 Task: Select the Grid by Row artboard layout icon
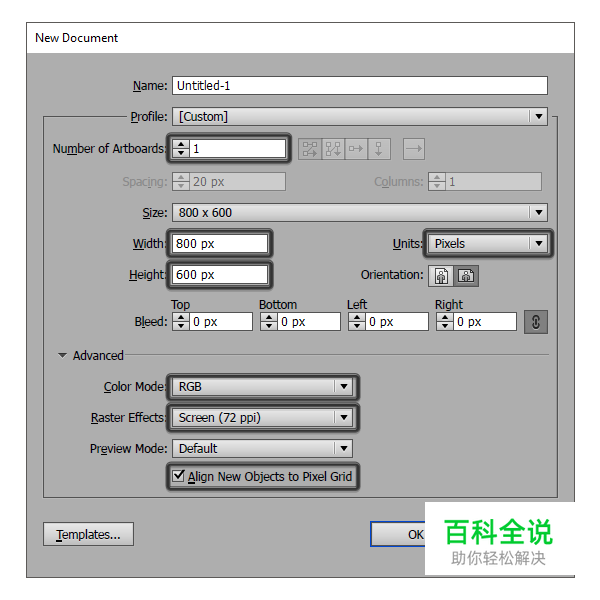(x=310, y=149)
